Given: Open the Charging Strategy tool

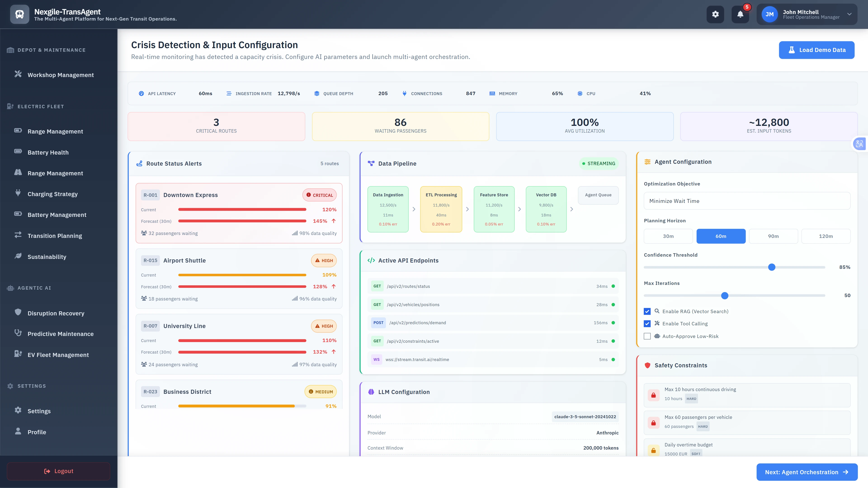Looking at the screenshot, I should pyautogui.click(x=52, y=194).
